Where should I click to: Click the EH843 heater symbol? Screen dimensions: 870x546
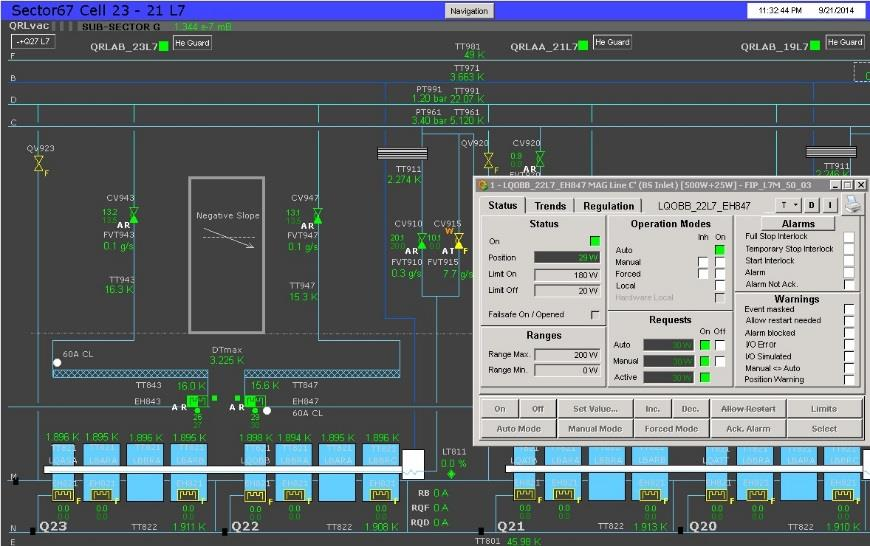(197, 401)
